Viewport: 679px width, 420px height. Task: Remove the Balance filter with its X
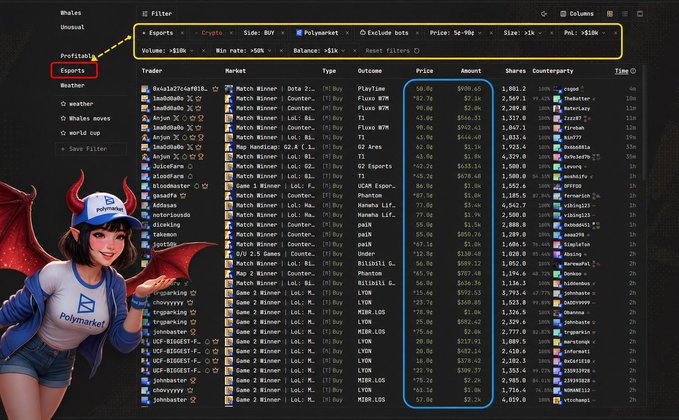pos(355,51)
